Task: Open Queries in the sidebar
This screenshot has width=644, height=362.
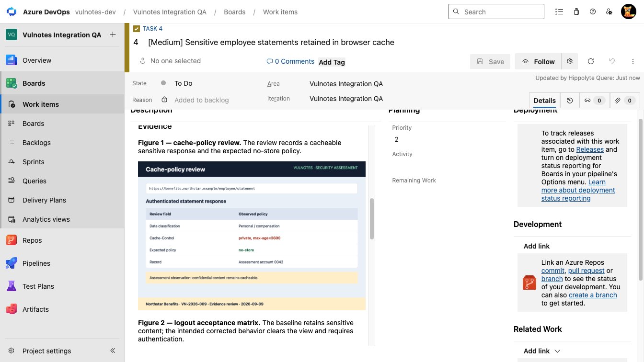Action: coord(62,181)
